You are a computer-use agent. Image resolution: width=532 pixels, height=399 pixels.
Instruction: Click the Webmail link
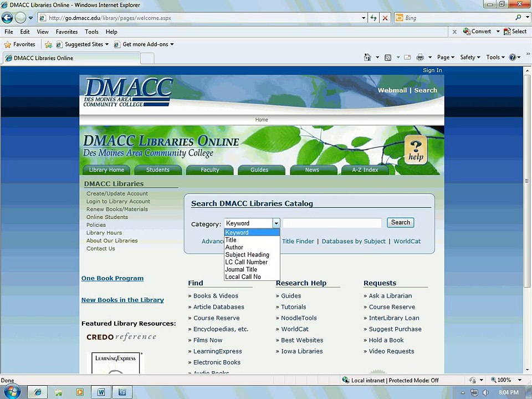pyautogui.click(x=392, y=90)
